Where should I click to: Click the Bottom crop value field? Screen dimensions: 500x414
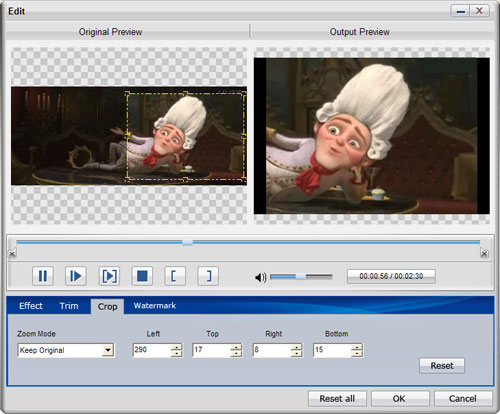click(x=332, y=350)
